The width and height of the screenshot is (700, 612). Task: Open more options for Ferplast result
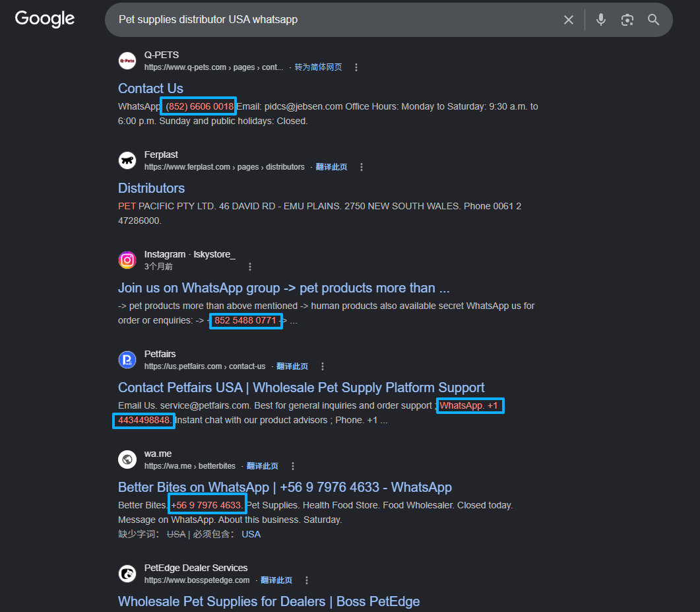click(361, 167)
